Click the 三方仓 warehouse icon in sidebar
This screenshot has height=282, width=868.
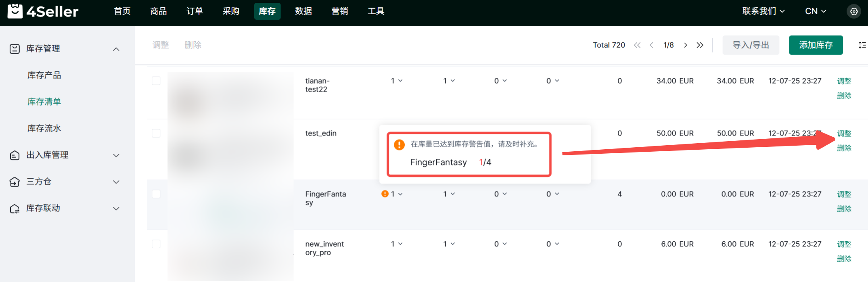click(15, 182)
